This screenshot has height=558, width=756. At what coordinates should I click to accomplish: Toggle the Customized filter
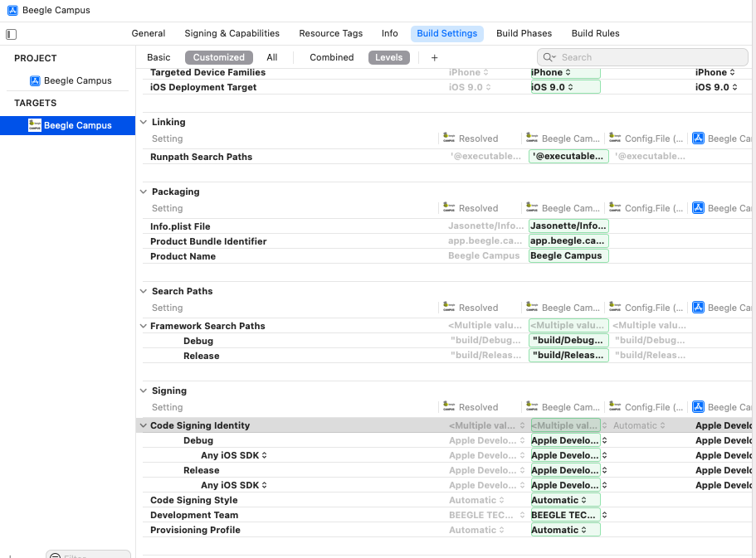coord(219,57)
